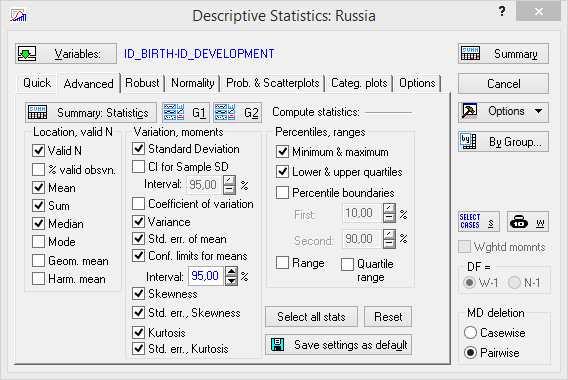
Task: Increase the Conf. limits interval spinner
Action: point(231,271)
